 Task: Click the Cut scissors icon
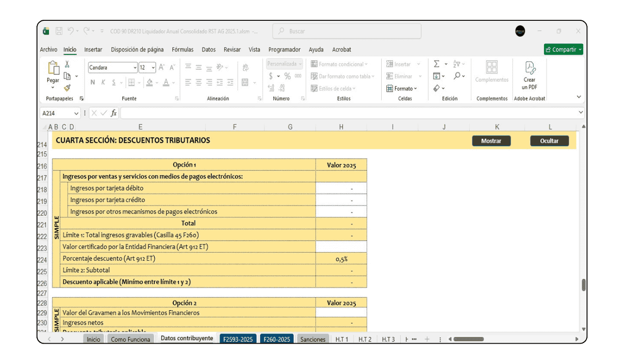point(67,65)
